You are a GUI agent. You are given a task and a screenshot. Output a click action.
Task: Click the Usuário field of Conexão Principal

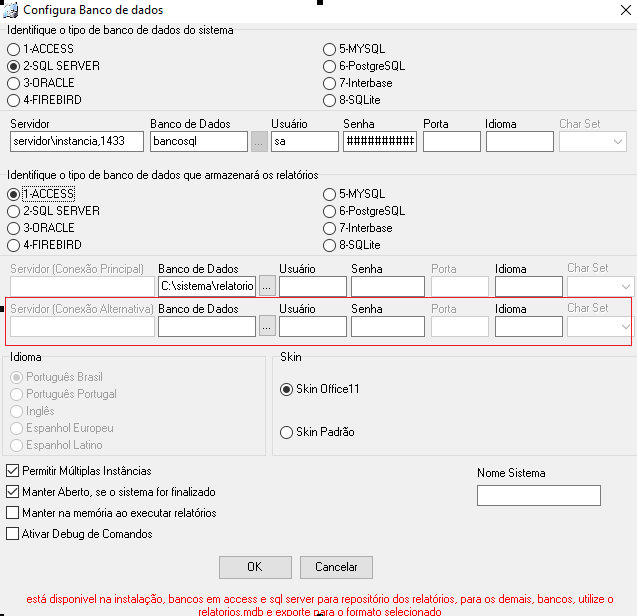coord(313,286)
